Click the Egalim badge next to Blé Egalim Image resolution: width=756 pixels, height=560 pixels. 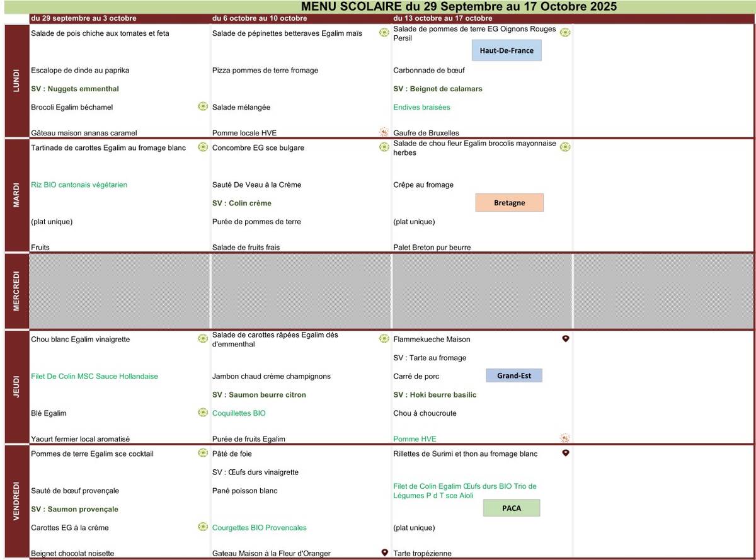(203, 413)
